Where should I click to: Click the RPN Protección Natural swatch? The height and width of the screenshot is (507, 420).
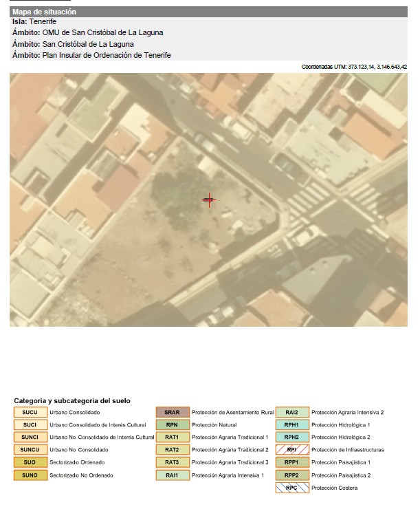pos(172,425)
